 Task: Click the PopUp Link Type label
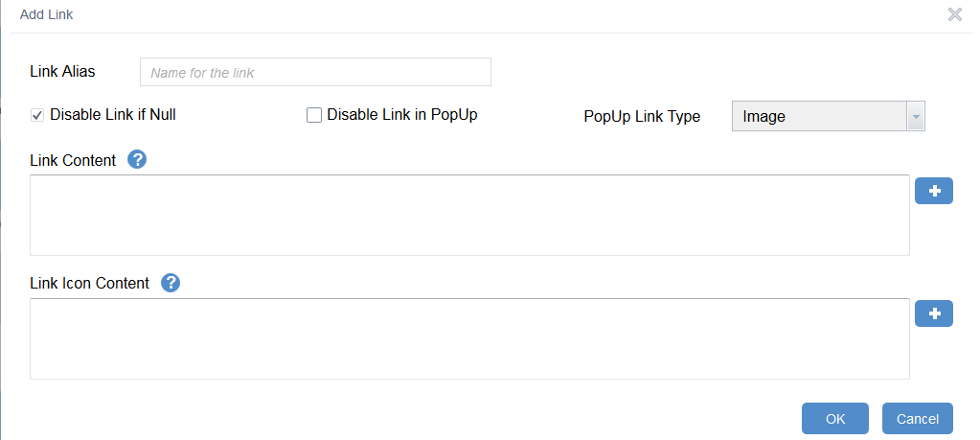(642, 117)
